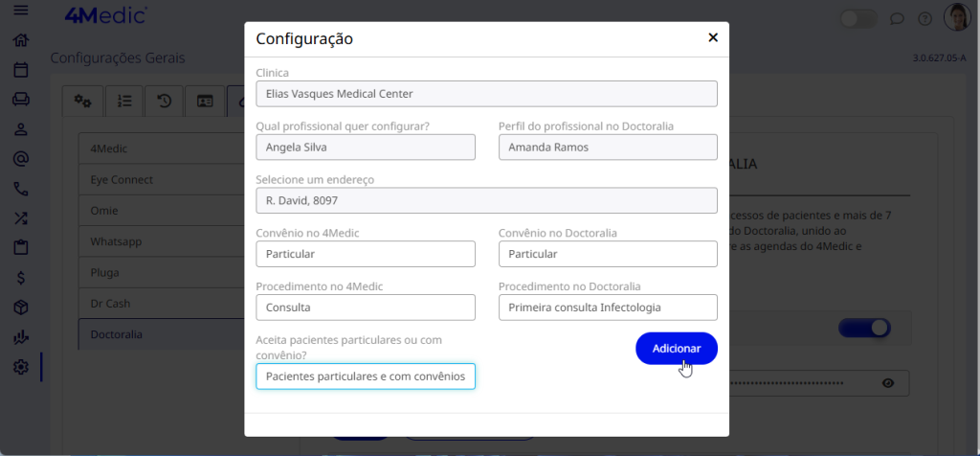Click the Adicionar button
This screenshot has width=980, height=456.
pyautogui.click(x=676, y=349)
